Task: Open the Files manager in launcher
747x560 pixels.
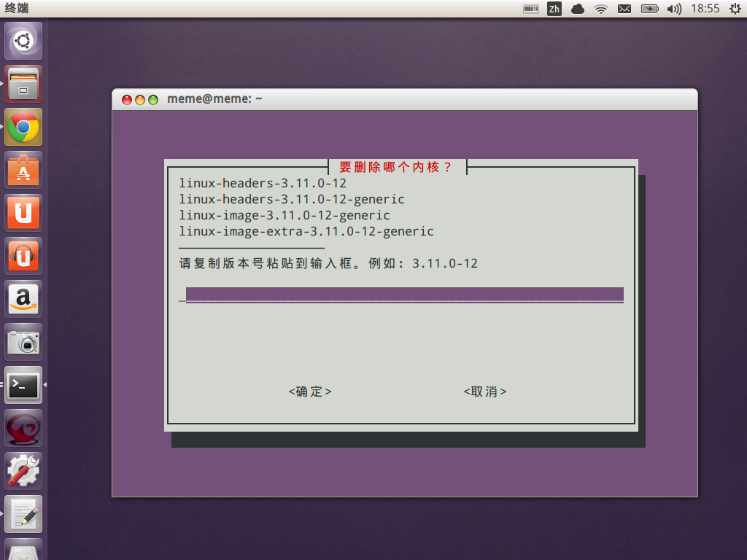Action: 23,84
